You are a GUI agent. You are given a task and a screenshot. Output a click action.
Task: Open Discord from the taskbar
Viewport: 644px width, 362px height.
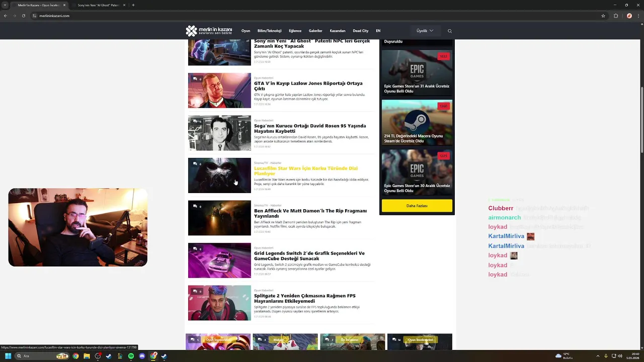click(x=142, y=356)
